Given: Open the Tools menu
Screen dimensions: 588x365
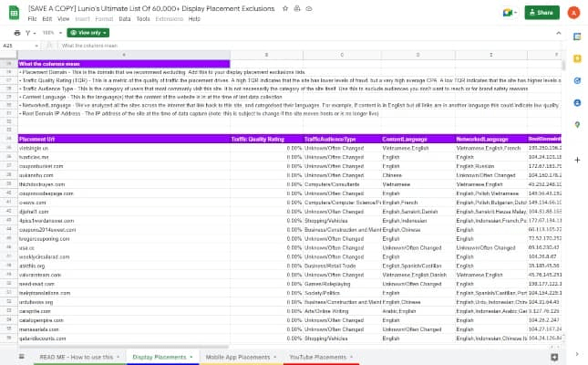Looking at the screenshot, I should tap(143, 19).
